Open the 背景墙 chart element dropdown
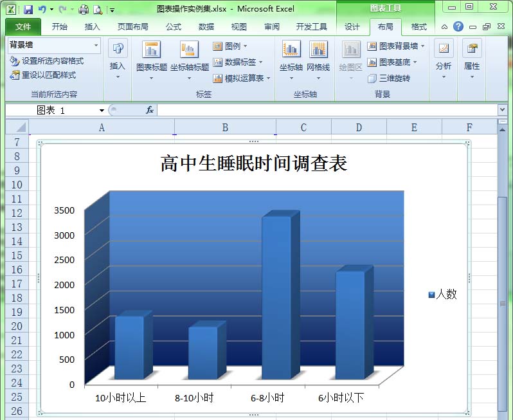513x420 pixels. pos(96,45)
